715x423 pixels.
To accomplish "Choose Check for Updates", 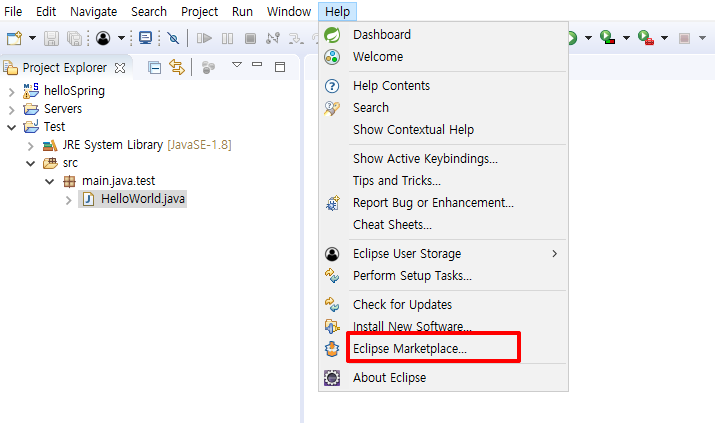I will (443, 304).
